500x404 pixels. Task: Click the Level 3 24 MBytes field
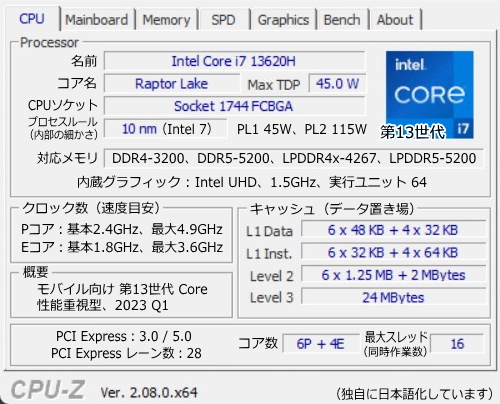[x=393, y=297]
